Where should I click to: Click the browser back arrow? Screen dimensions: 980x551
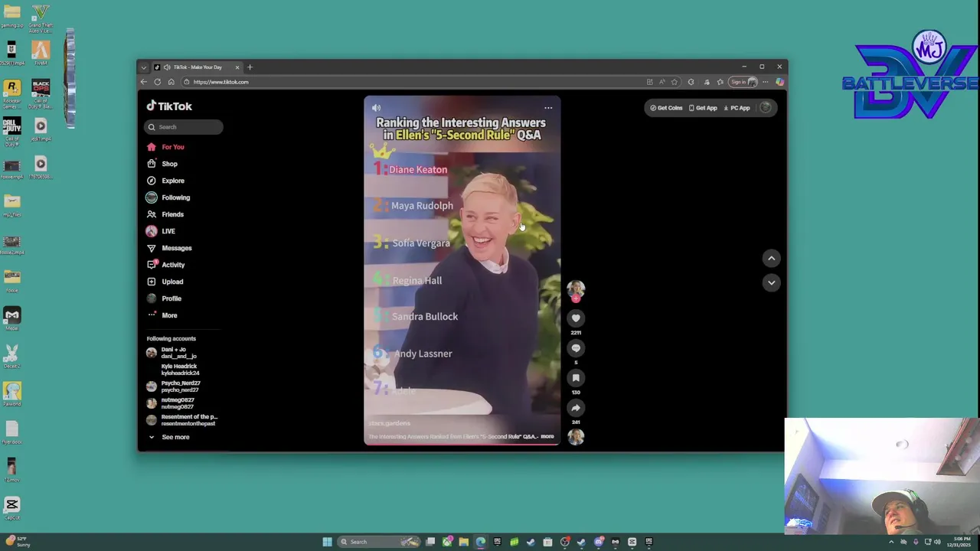tap(143, 82)
